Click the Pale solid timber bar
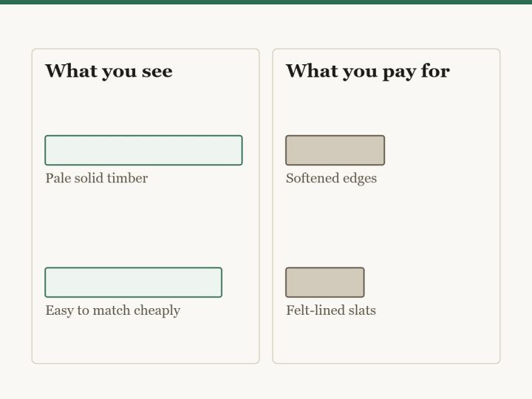Viewport: 532px width, 399px height. coord(143,150)
